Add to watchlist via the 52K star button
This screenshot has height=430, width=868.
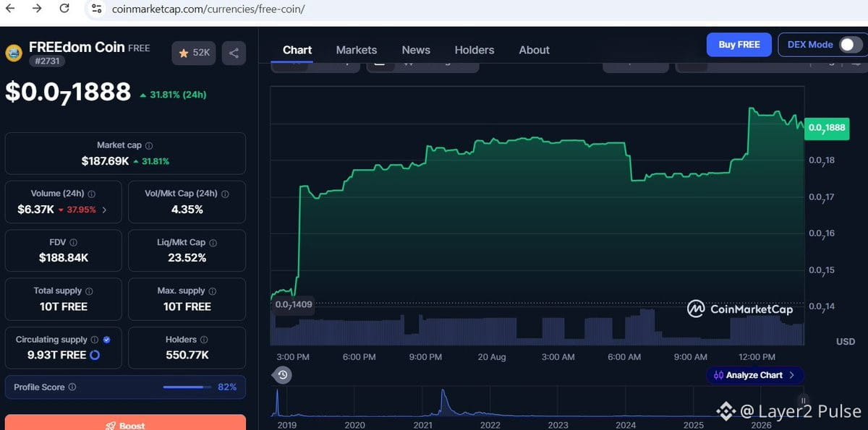(x=194, y=53)
